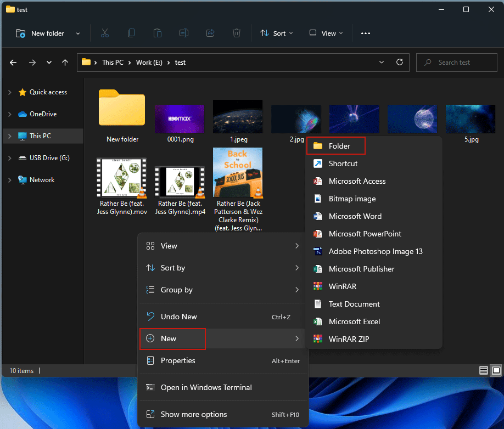Click test in the address breadcrumb
Image resolution: width=504 pixels, height=429 pixels.
click(180, 63)
